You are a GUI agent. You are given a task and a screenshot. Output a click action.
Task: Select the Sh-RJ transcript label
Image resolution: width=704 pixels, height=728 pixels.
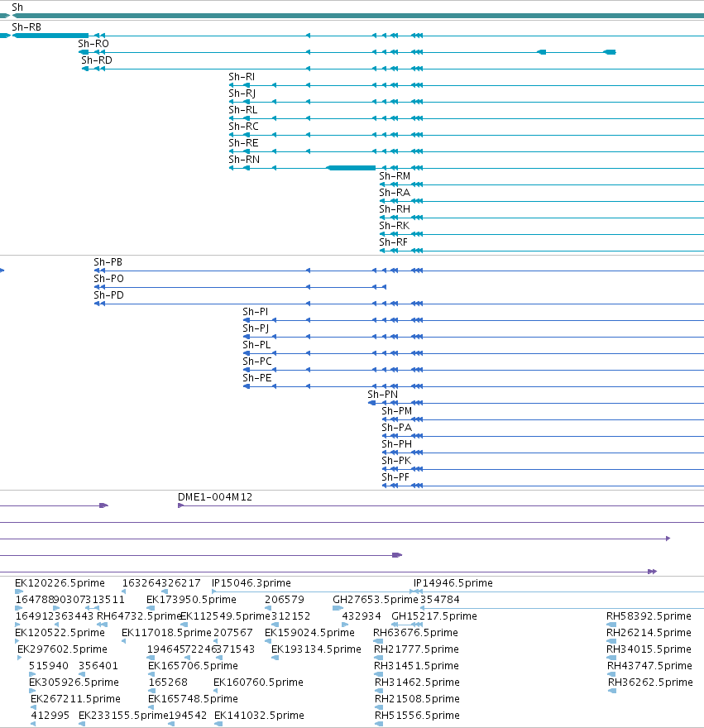(242, 93)
